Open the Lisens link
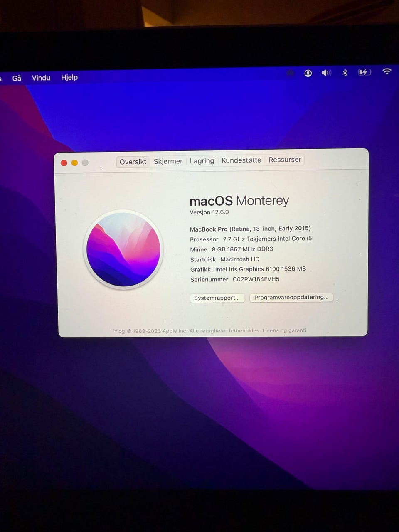Viewport: 399px width, 532px height. (x=271, y=331)
